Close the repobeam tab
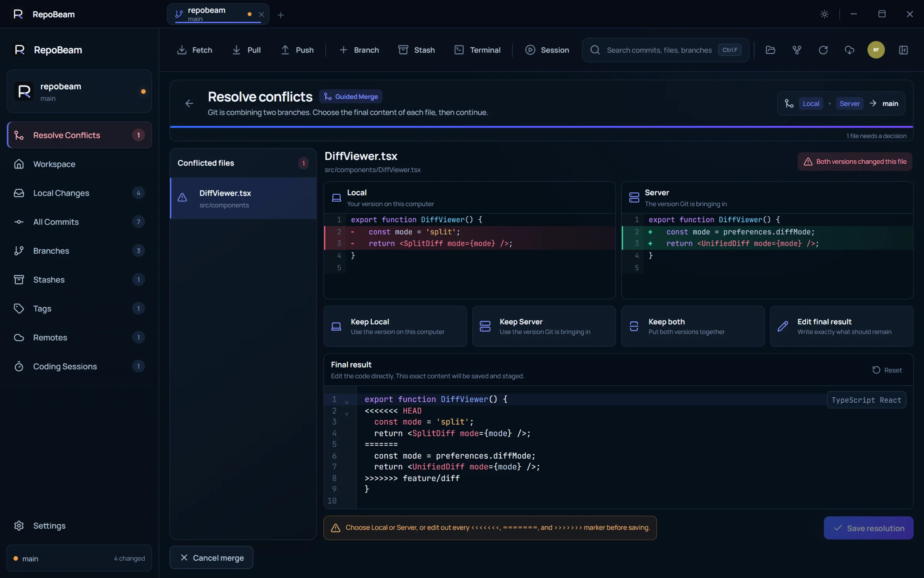Image resolution: width=924 pixels, height=578 pixels. (261, 14)
